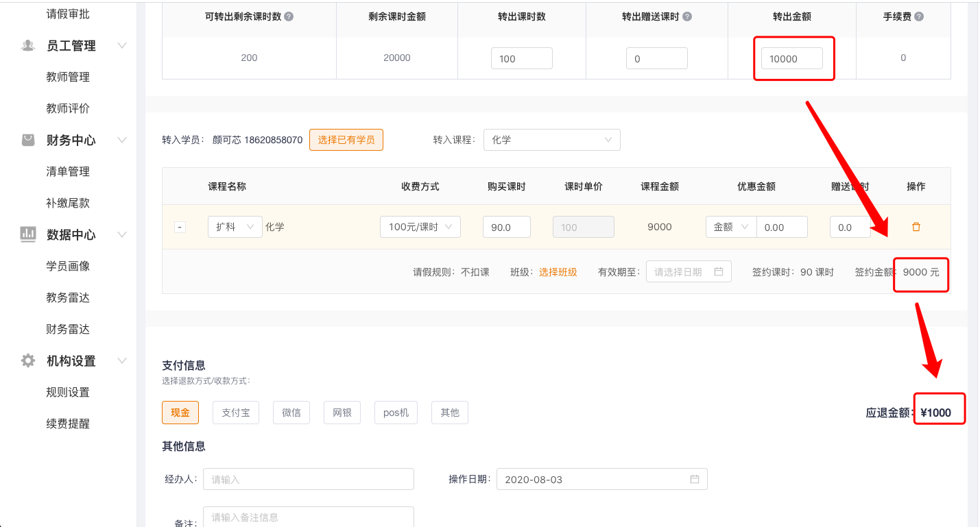980x527 pixels.
Task: Open 教师管理 in sidebar
Action: point(68,77)
